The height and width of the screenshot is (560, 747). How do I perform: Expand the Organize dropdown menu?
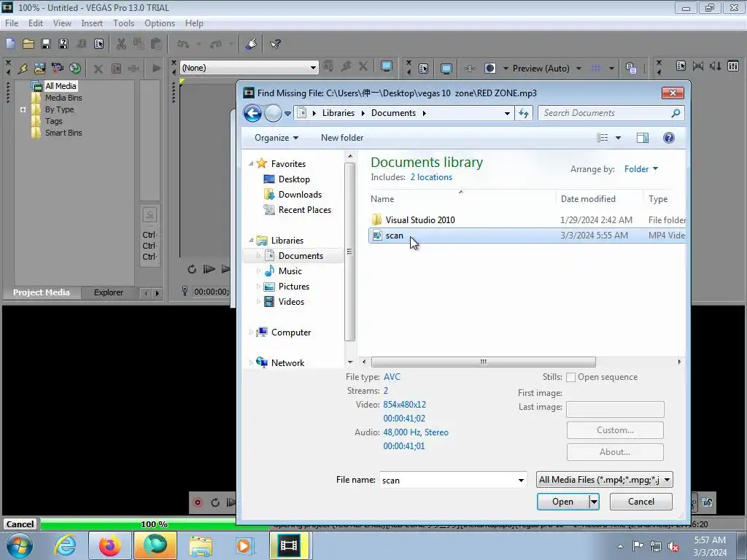pyautogui.click(x=276, y=138)
